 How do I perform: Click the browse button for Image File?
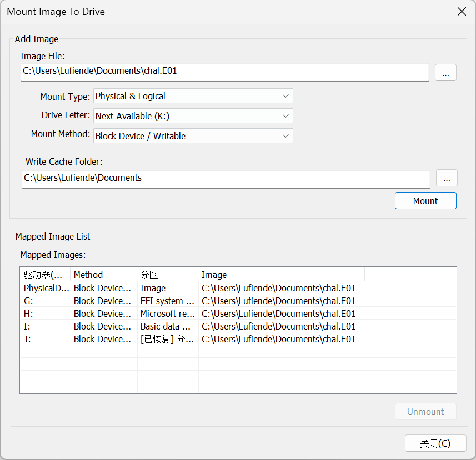(x=445, y=72)
